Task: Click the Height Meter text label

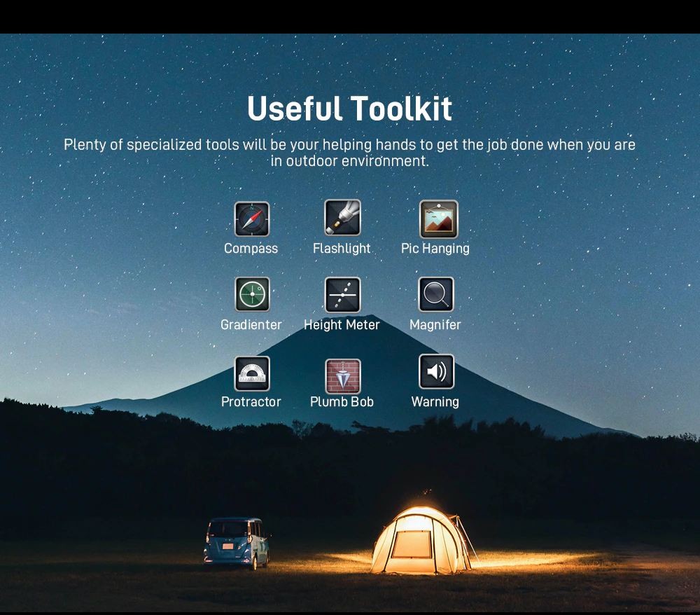Action: 342,325
